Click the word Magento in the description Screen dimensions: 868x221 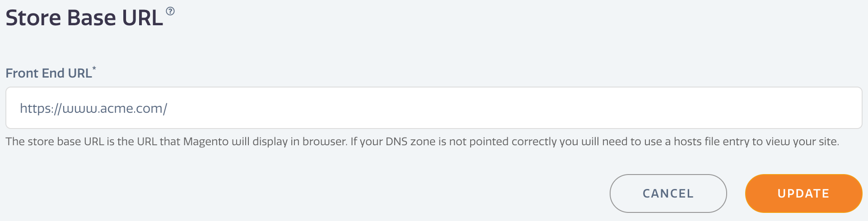(206, 142)
